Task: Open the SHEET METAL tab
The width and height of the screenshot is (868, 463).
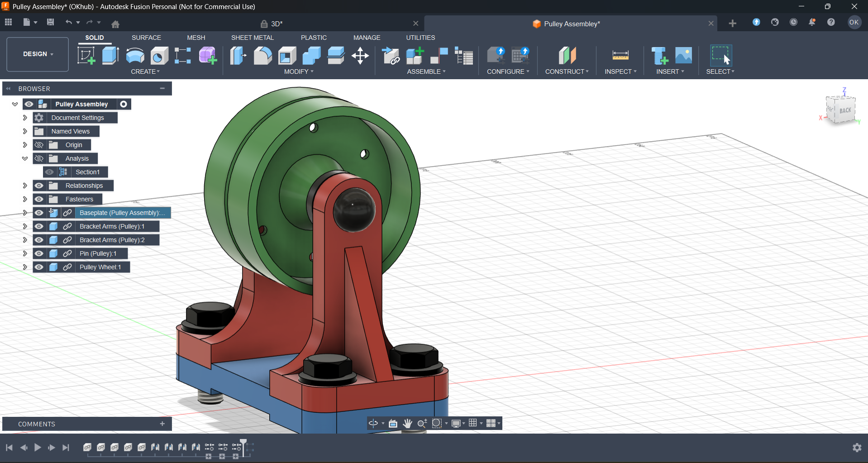Action: (x=252, y=38)
